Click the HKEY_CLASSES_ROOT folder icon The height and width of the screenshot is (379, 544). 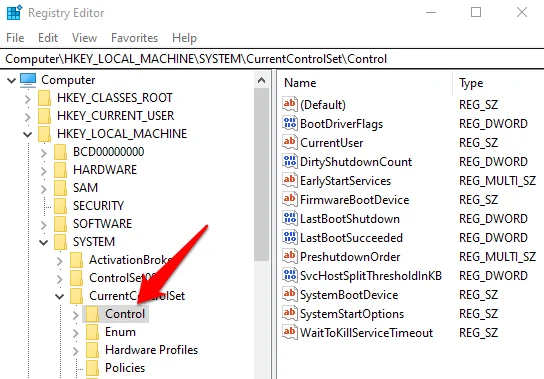click(x=45, y=98)
